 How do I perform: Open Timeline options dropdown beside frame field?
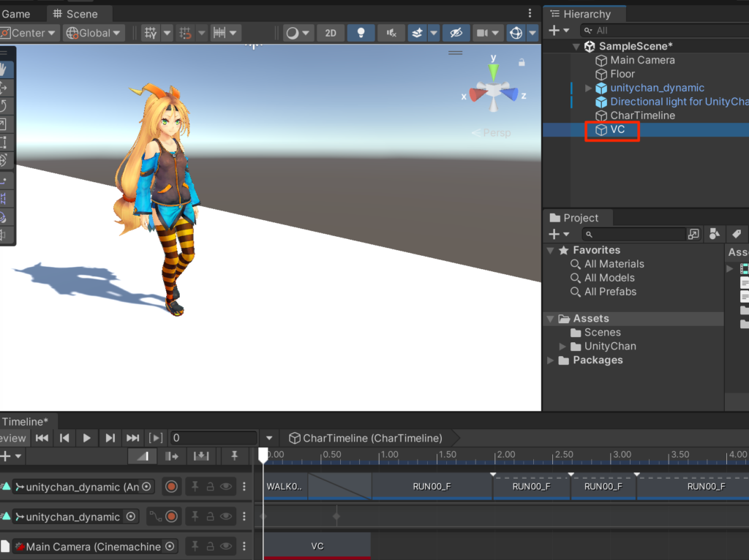(x=269, y=438)
